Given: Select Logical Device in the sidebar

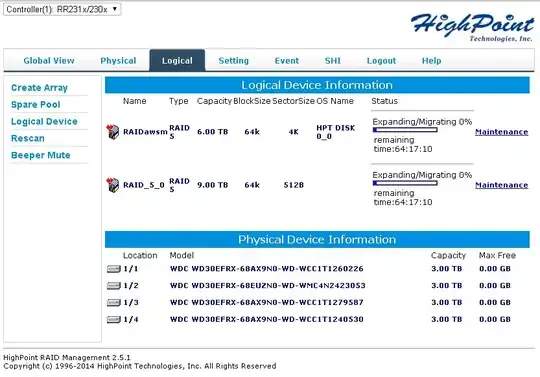Looking at the screenshot, I should [x=44, y=122].
